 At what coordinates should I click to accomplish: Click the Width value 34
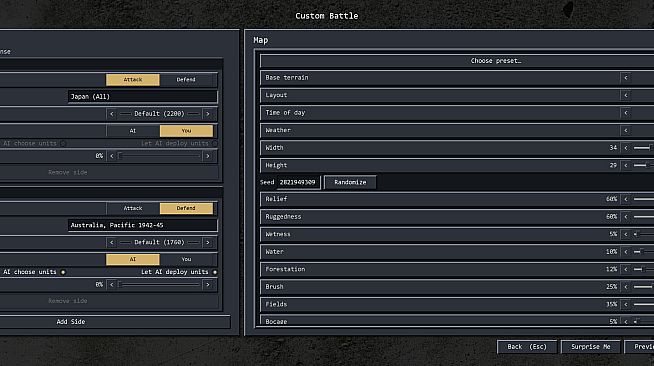(x=613, y=148)
